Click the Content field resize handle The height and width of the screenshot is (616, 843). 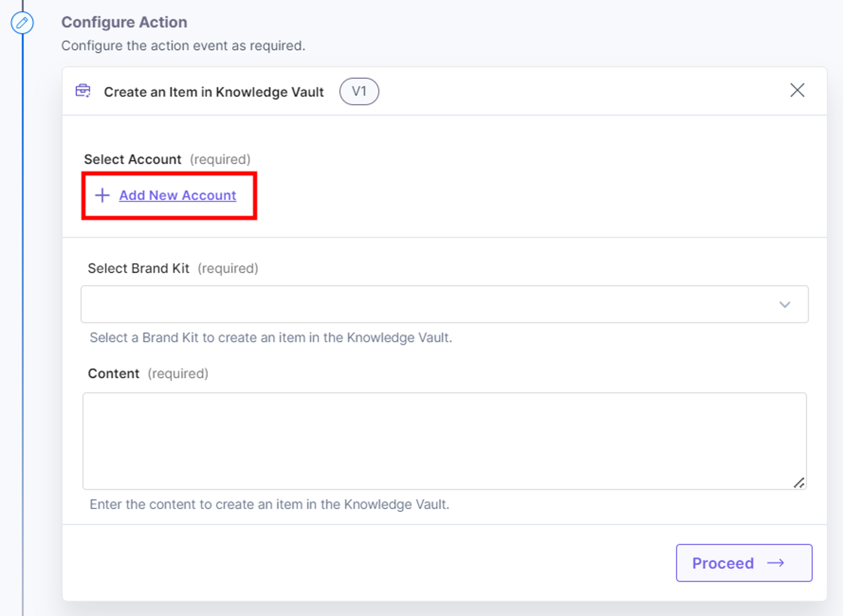[799, 483]
